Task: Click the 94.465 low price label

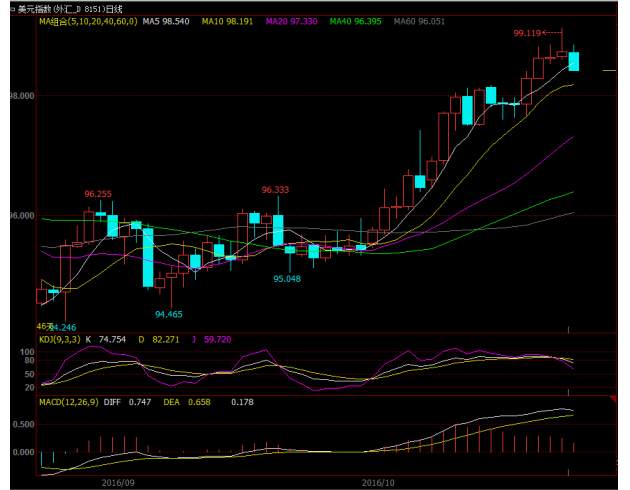Action: 169,314
